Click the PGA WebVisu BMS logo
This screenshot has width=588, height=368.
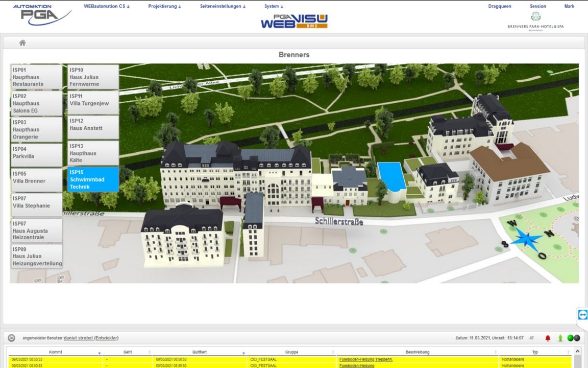click(x=295, y=21)
